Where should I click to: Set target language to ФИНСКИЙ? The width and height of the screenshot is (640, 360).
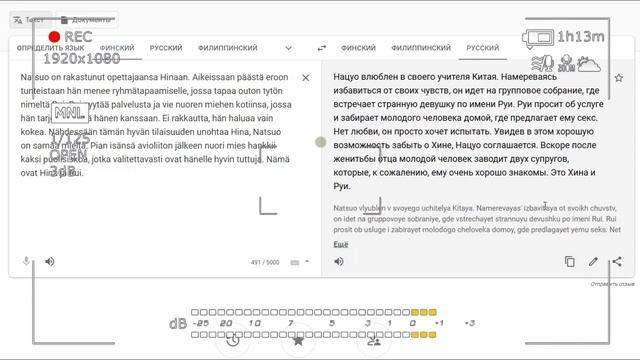click(358, 48)
